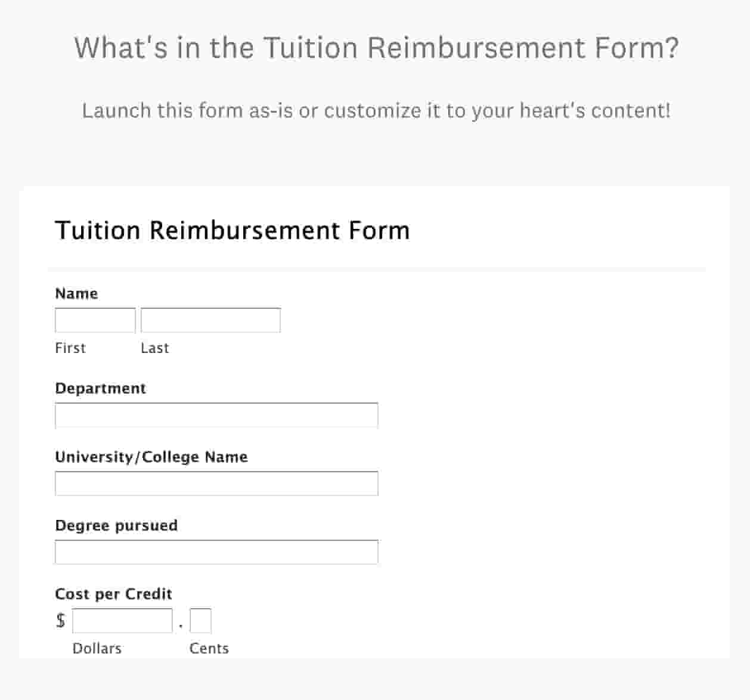
Task: Click the Cost per Credit label
Action: click(113, 594)
